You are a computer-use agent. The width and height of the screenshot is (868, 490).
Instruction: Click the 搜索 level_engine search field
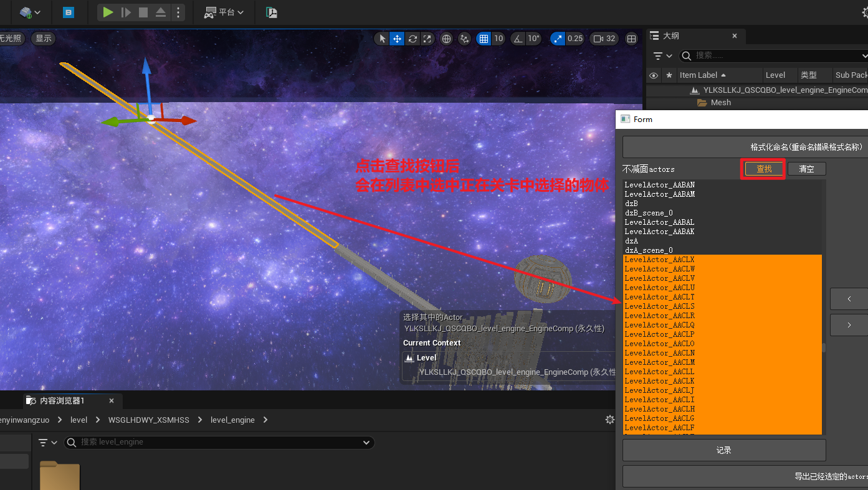(218, 442)
